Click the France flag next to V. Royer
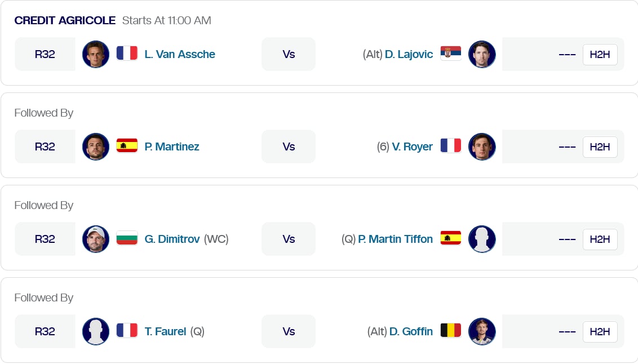638x364 pixels. [450, 147]
